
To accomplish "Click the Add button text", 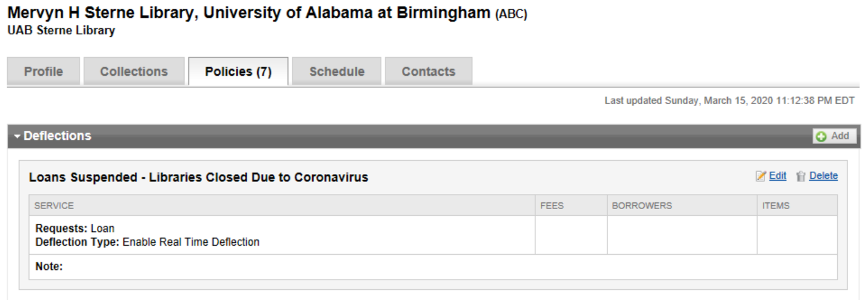I will click(x=840, y=136).
